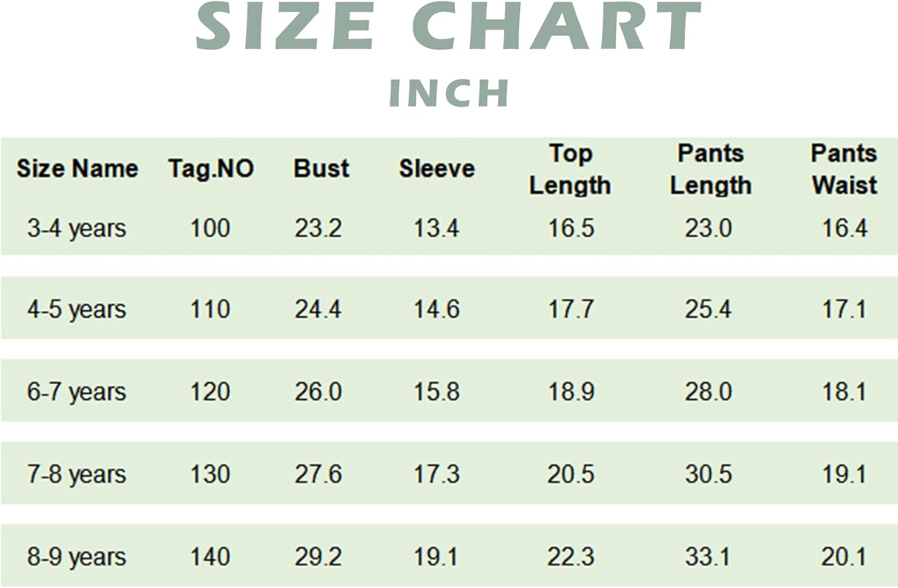Click the 8-9 years row label
The image size is (898, 588).
[77, 557]
